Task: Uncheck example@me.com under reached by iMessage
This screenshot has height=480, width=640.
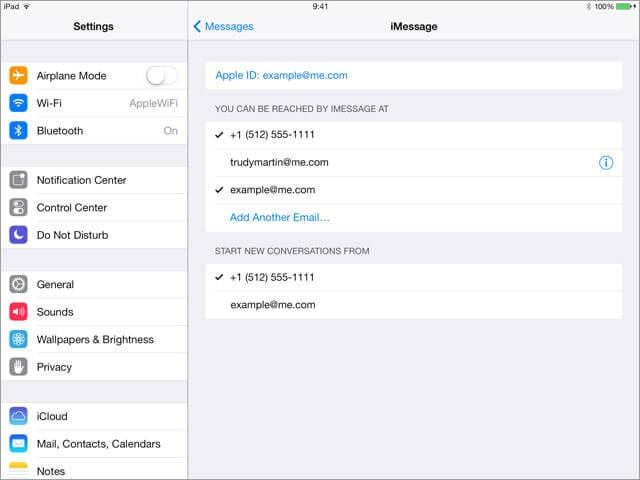Action: 413,190
